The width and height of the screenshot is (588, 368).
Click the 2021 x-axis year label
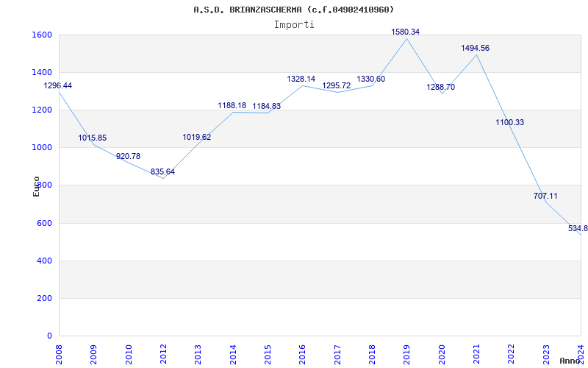coord(476,354)
